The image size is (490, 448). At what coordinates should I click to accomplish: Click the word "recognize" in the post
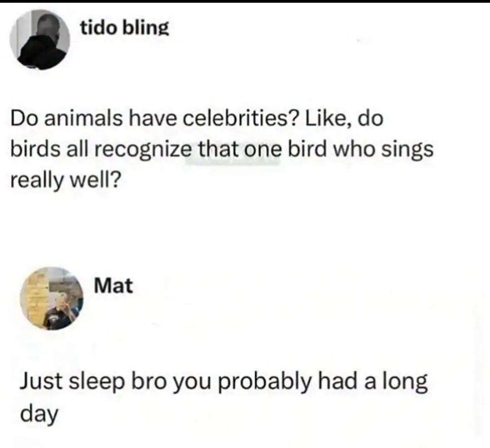tap(141, 149)
